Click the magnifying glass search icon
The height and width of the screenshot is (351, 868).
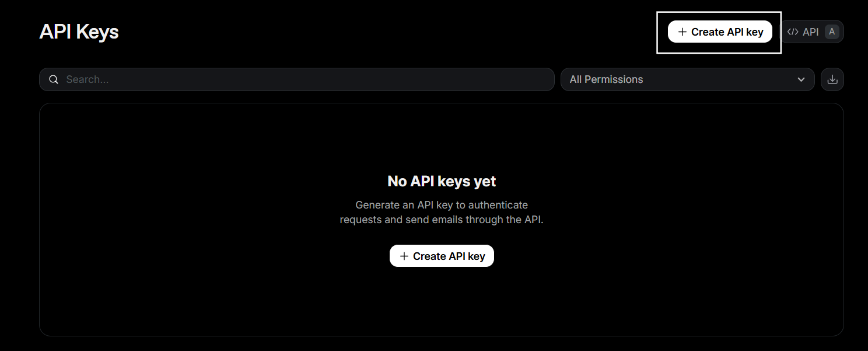pyautogui.click(x=53, y=79)
